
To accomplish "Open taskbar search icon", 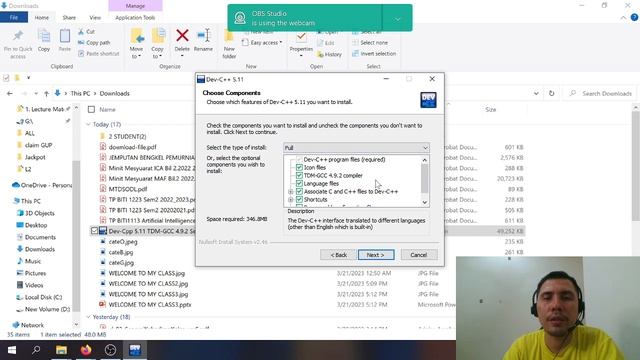I will coord(36,350).
